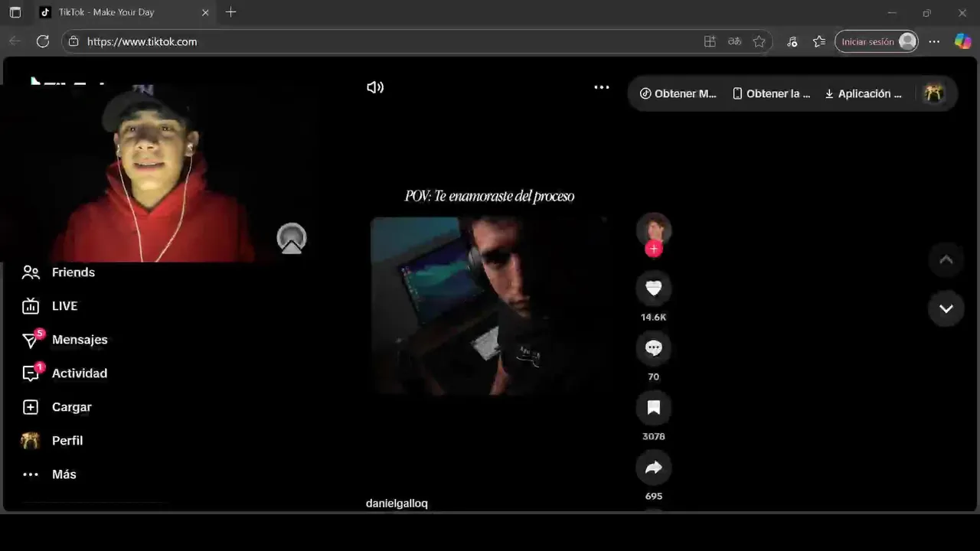Follow creator via pink plus badge

click(654, 249)
